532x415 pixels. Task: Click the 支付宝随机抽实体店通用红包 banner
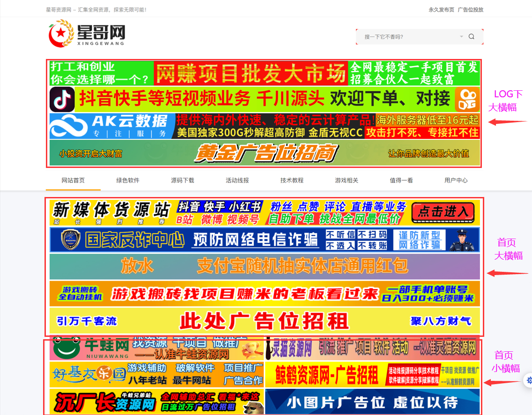tap(265, 267)
